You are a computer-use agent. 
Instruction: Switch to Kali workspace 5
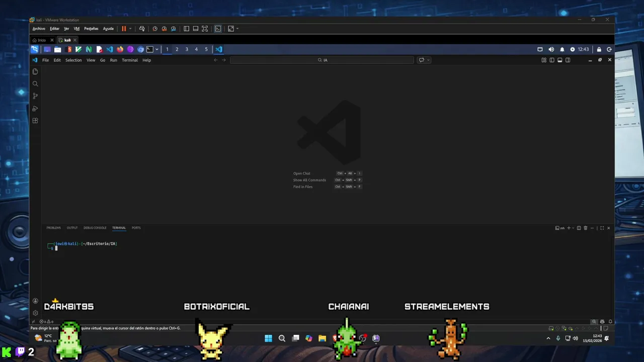pyautogui.click(x=206, y=49)
